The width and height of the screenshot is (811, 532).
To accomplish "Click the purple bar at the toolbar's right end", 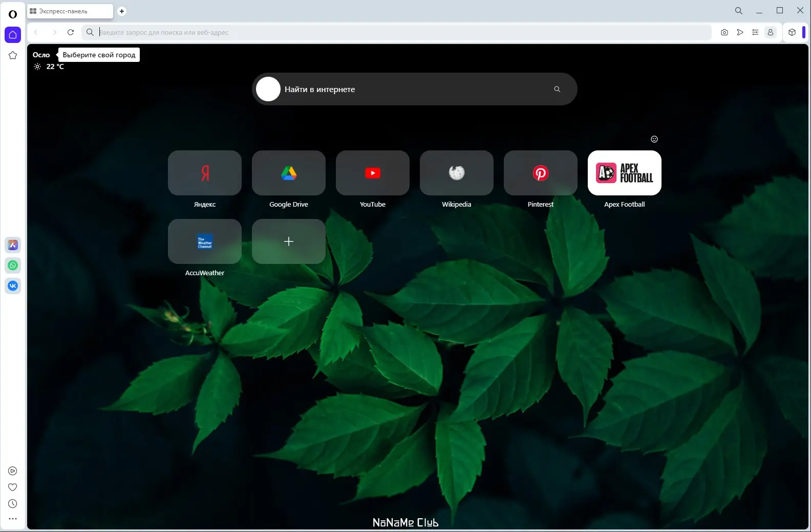I will coord(804,32).
